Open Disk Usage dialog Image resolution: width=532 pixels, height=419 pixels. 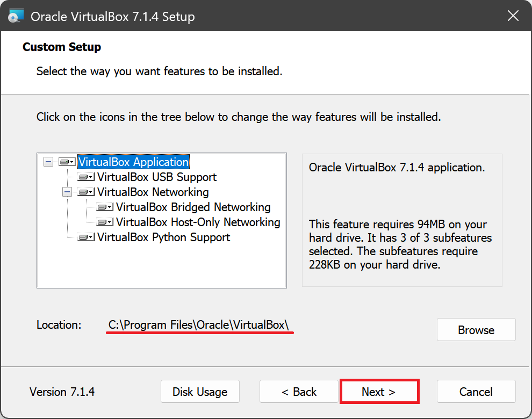coord(200,392)
